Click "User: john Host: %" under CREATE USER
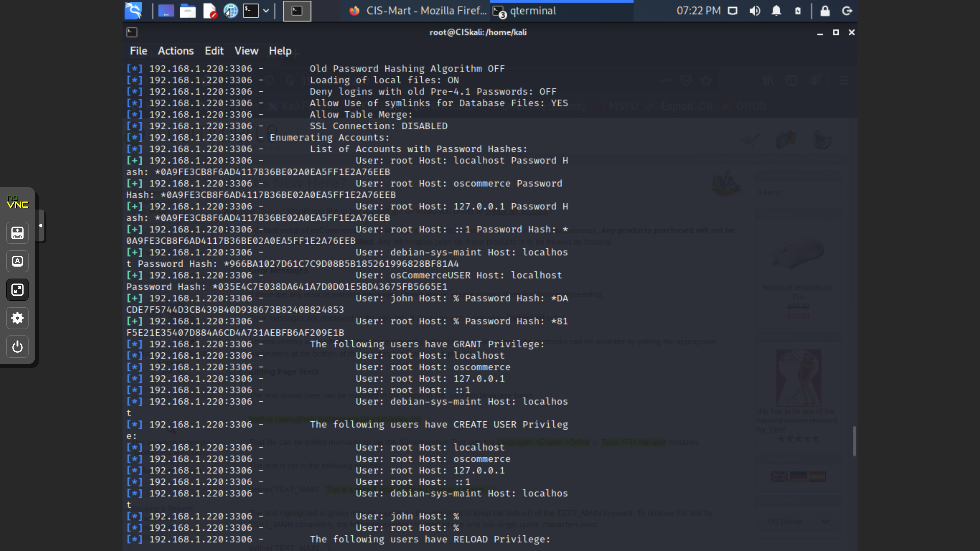Image resolution: width=980 pixels, height=551 pixels. 408,516
